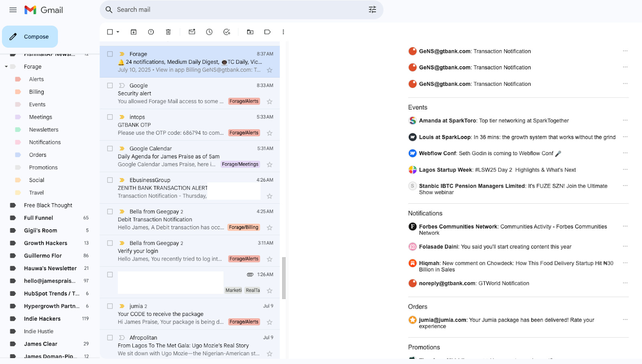Show search options filter icon
The height and width of the screenshot is (364, 642).
[x=372, y=10]
